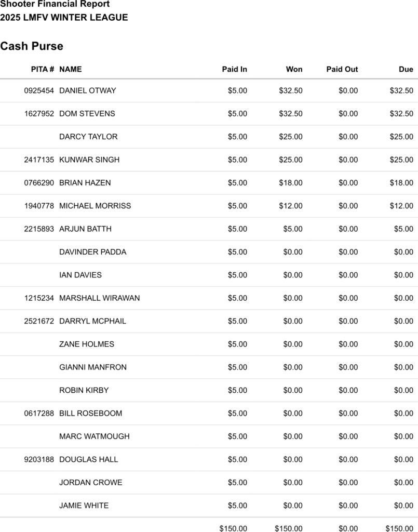The width and height of the screenshot is (418, 532).
Task: Click PITA number 1627952
Action: tap(39, 113)
